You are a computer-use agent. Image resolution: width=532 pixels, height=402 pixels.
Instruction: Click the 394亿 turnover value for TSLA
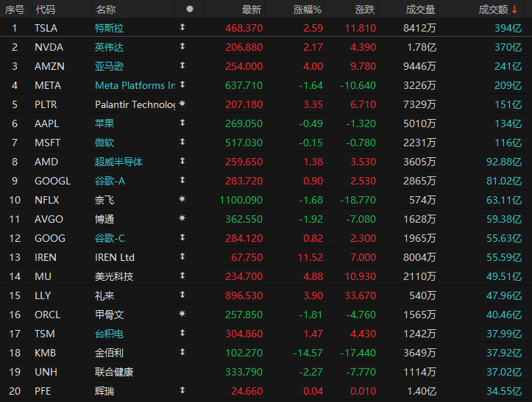pyautogui.click(x=508, y=28)
